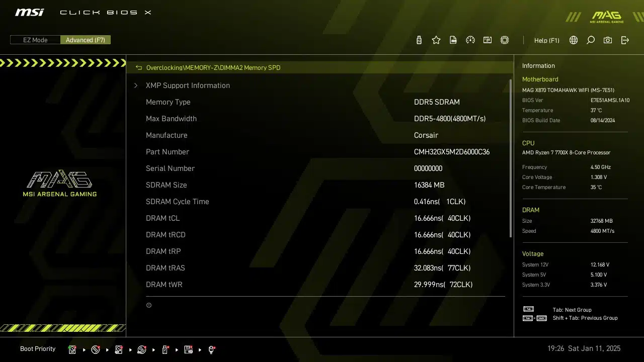Viewport: 644px width, 362px height.
Task: Select the DRAM tRP row label
Action: coord(164,251)
